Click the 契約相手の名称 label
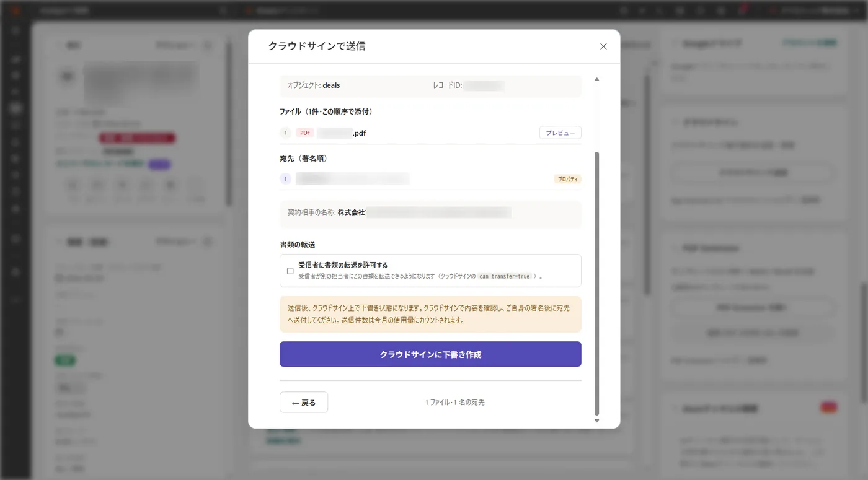This screenshot has width=868, height=480. 311,212
